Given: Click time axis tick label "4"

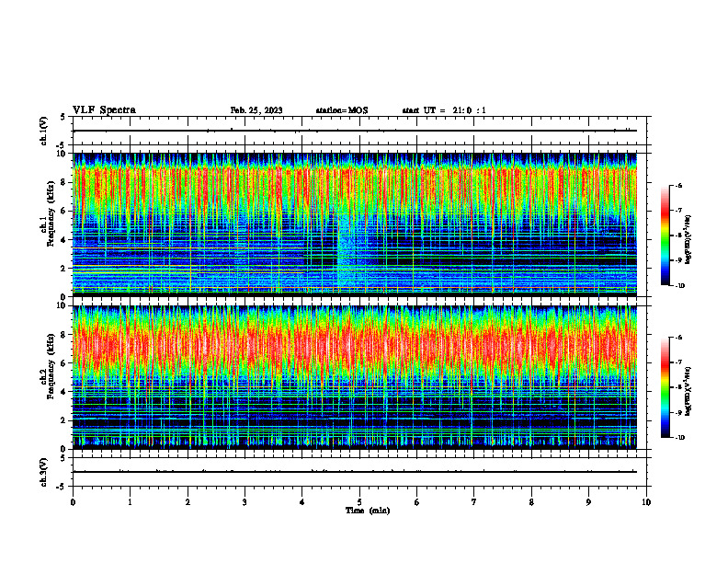Looking at the screenshot, I should (x=302, y=502).
